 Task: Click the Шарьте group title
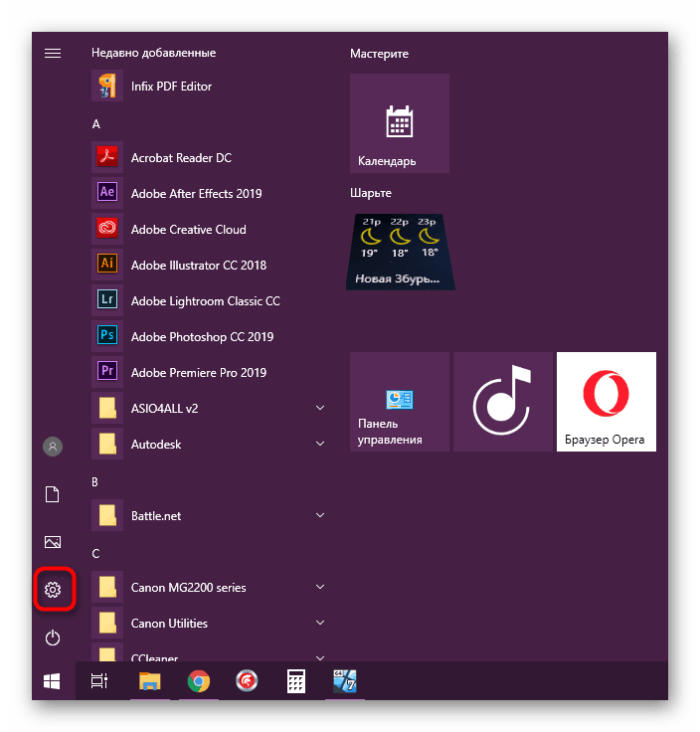(371, 193)
